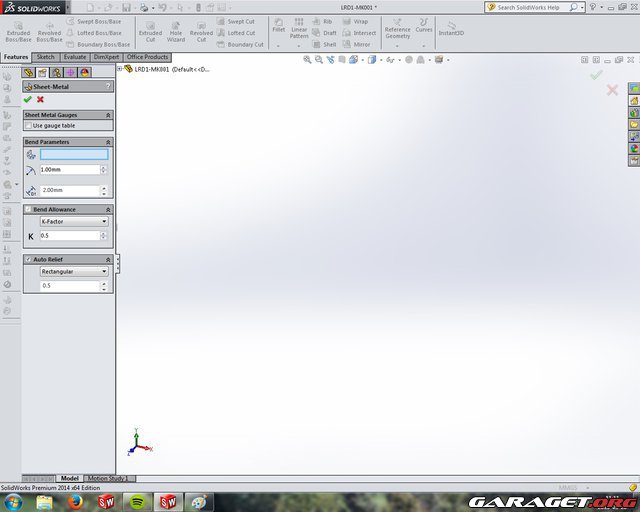Screen dimensions: 640x512
Task: Open the DimXpertManager panel tab icon
Action: click(71, 72)
